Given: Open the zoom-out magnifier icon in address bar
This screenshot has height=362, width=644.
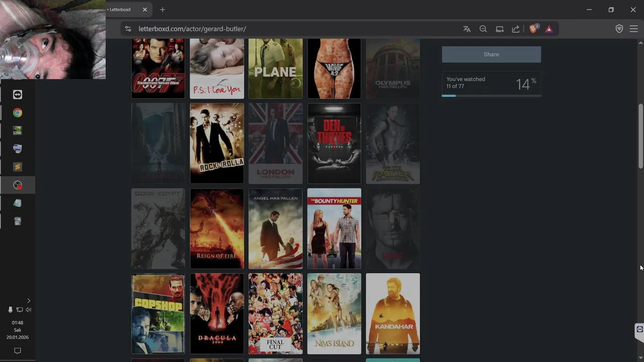Looking at the screenshot, I should (483, 29).
